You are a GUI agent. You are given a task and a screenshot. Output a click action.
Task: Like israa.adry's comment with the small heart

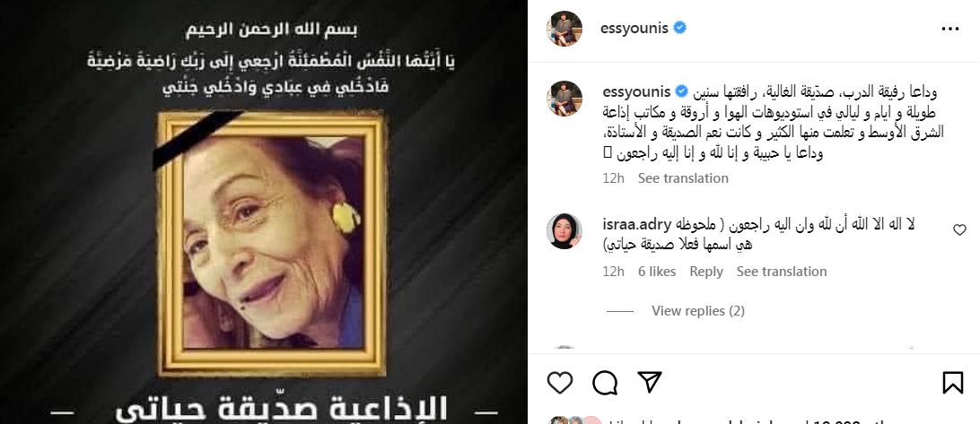pos(959,229)
